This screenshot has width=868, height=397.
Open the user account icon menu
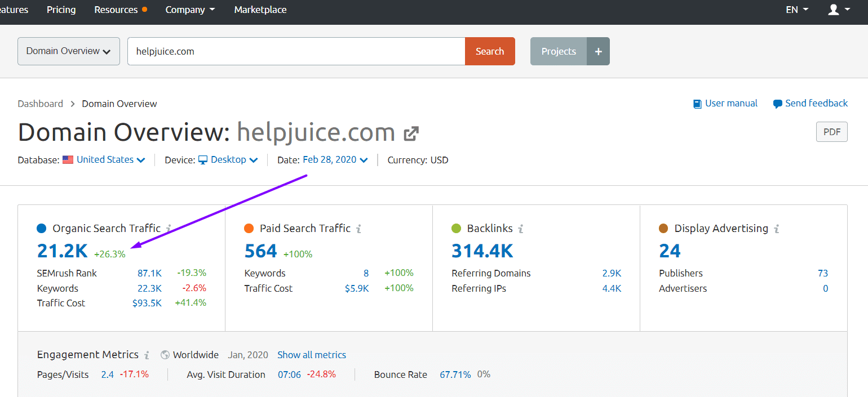tap(839, 10)
